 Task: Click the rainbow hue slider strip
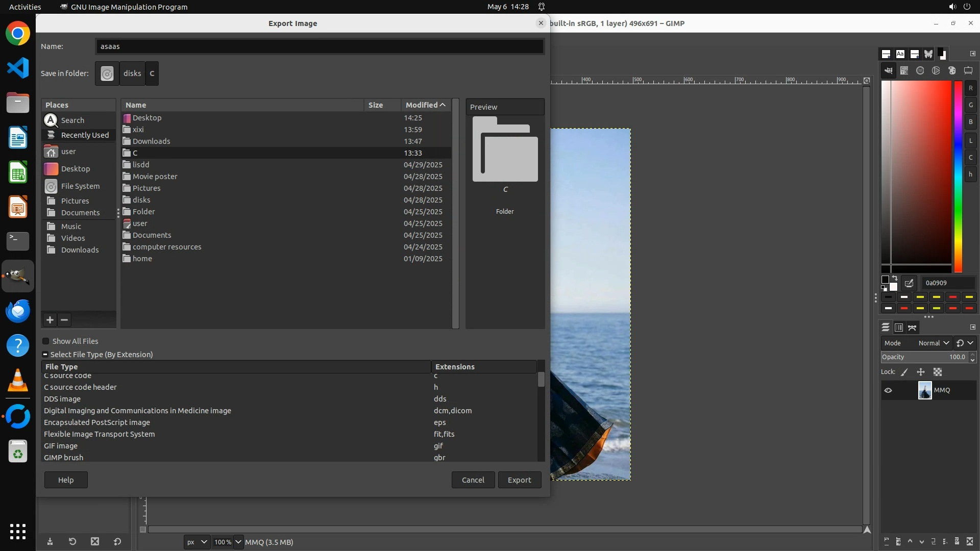958,176
